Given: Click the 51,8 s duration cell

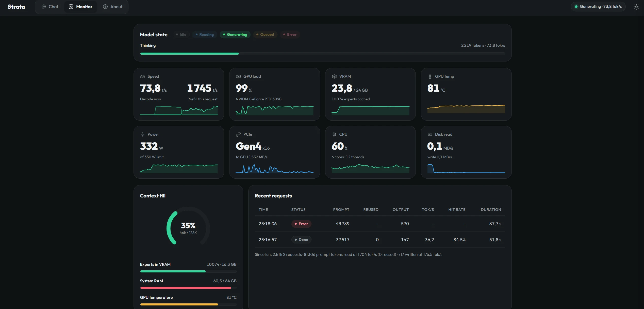Looking at the screenshot, I should 495,240.
